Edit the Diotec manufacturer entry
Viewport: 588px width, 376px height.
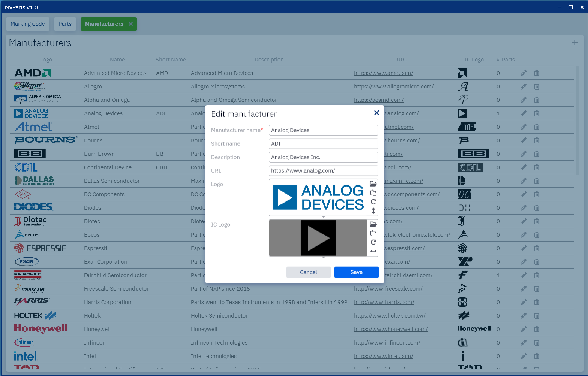(523, 221)
